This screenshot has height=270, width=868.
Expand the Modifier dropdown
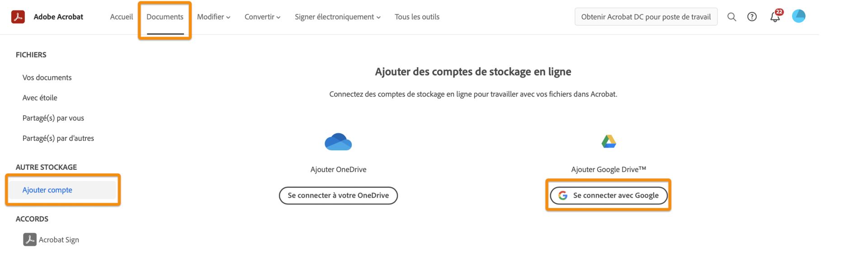(x=213, y=17)
